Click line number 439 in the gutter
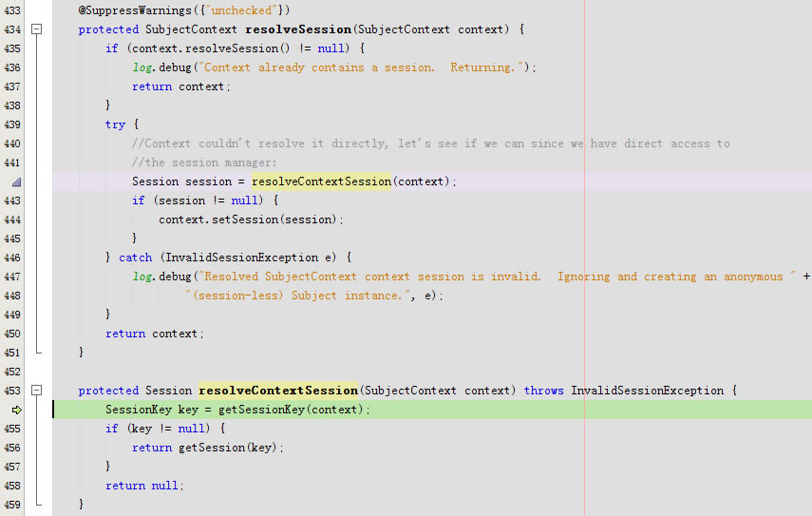This screenshot has height=516, width=812. click(x=12, y=124)
